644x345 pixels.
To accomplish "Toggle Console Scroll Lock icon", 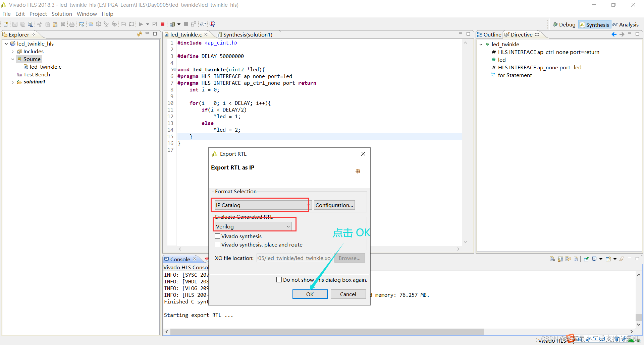I will 560,259.
